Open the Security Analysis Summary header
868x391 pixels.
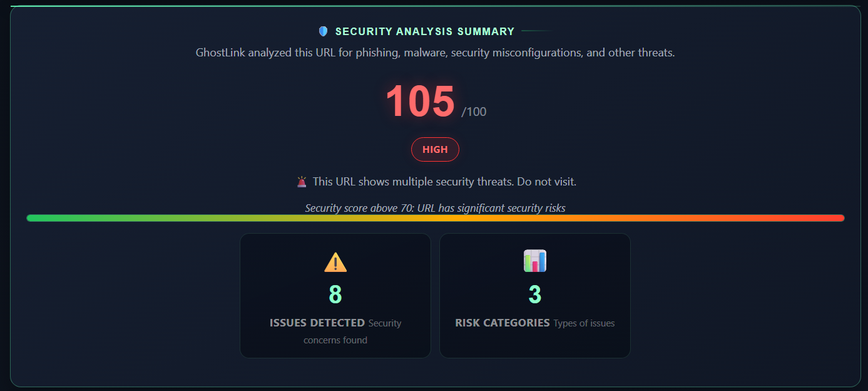[424, 31]
